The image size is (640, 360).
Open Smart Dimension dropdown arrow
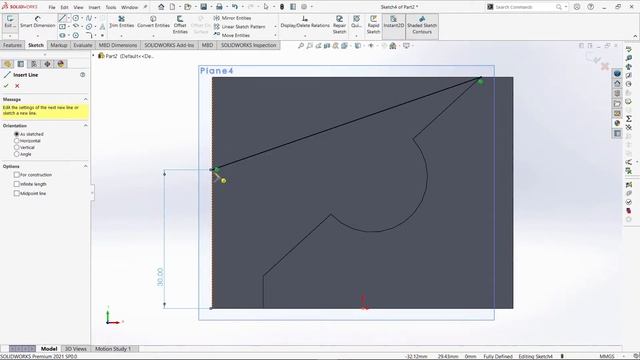(38, 36)
